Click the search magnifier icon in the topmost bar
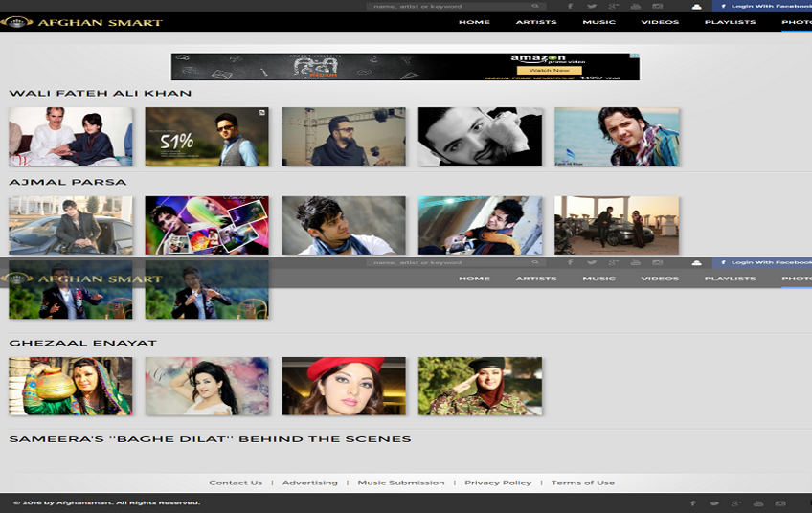 535,6
